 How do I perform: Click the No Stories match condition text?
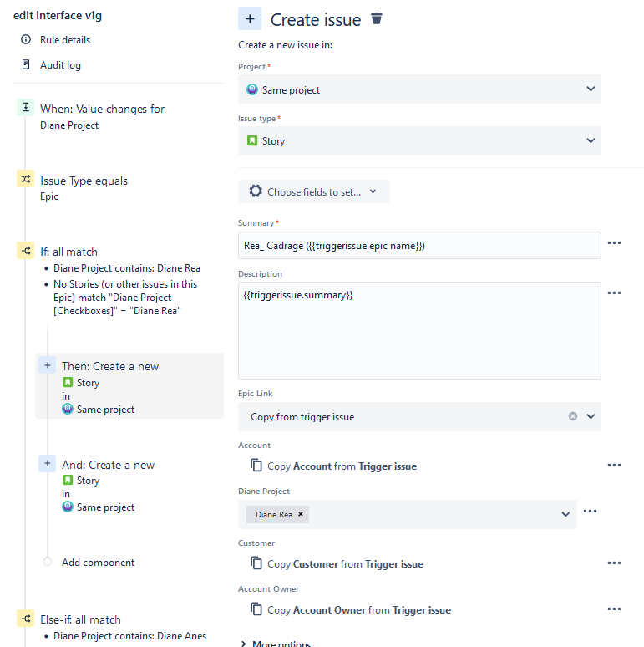(125, 298)
